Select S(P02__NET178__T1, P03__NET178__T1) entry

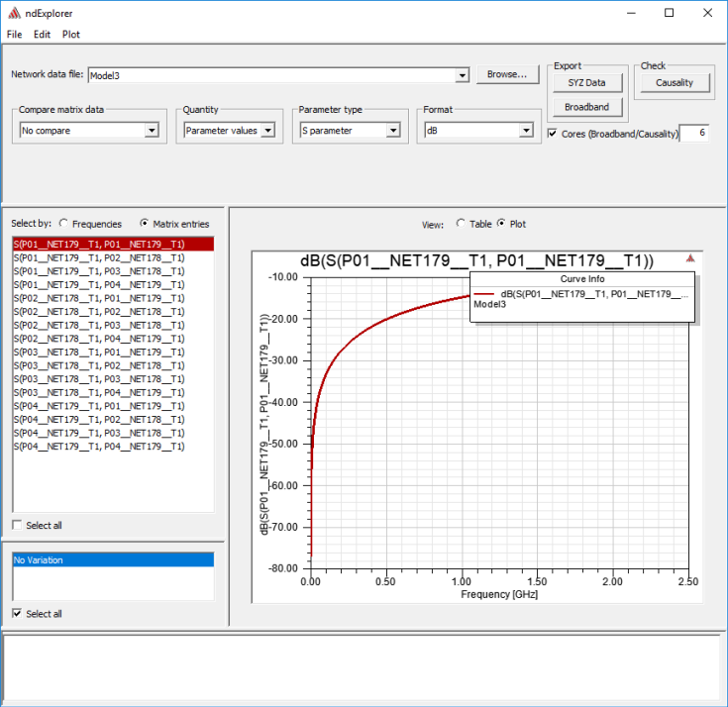coord(113,325)
